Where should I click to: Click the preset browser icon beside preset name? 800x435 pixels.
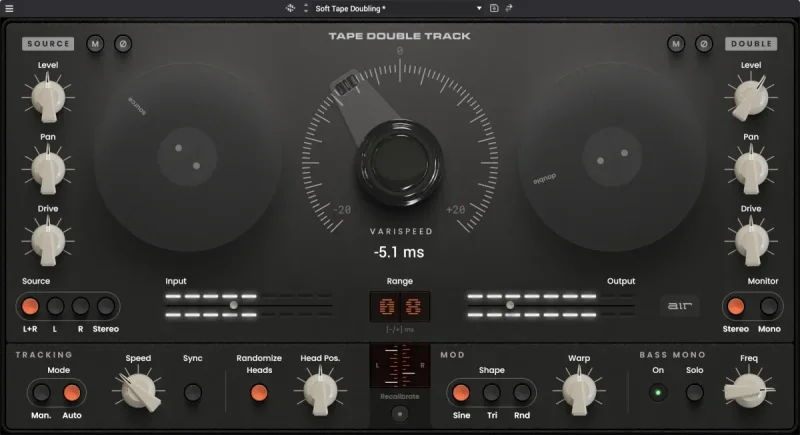coord(290,8)
